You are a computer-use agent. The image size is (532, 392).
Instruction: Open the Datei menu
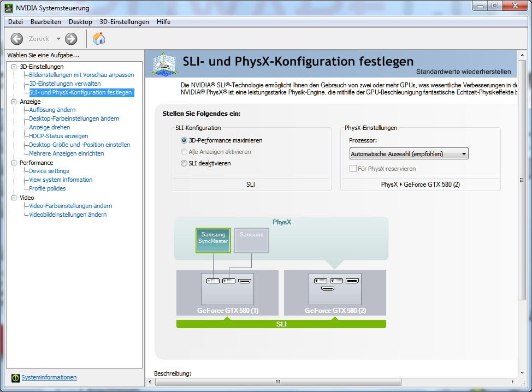click(x=16, y=22)
